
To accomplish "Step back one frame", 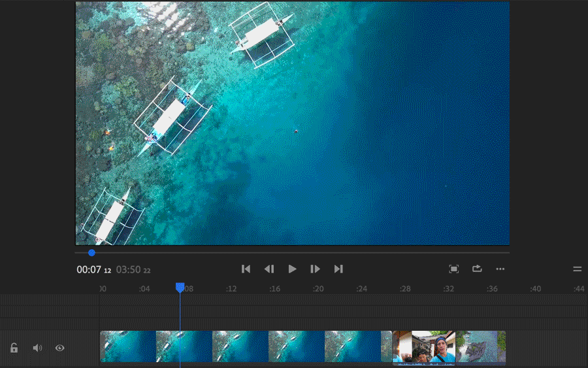I will (x=269, y=269).
